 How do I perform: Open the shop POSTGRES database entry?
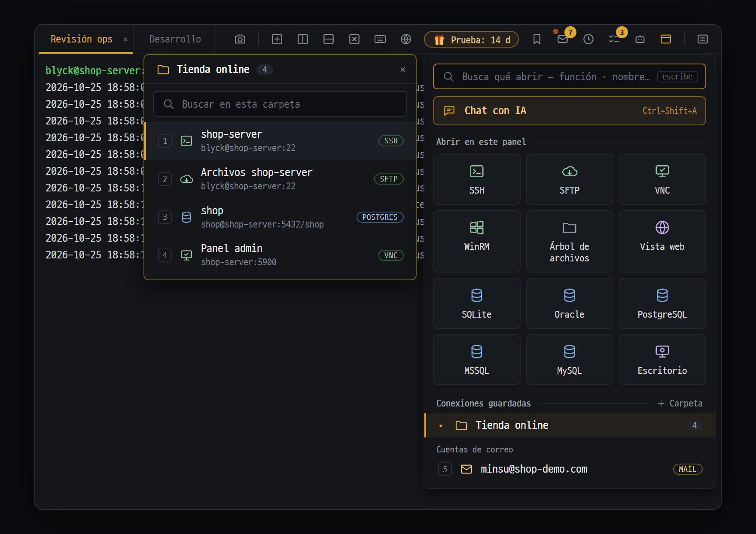click(x=280, y=217)
